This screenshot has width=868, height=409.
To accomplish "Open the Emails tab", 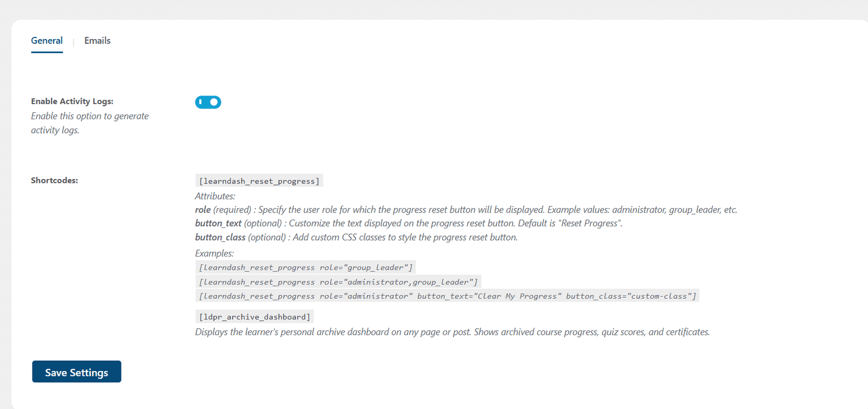I will tap(97, 41).
